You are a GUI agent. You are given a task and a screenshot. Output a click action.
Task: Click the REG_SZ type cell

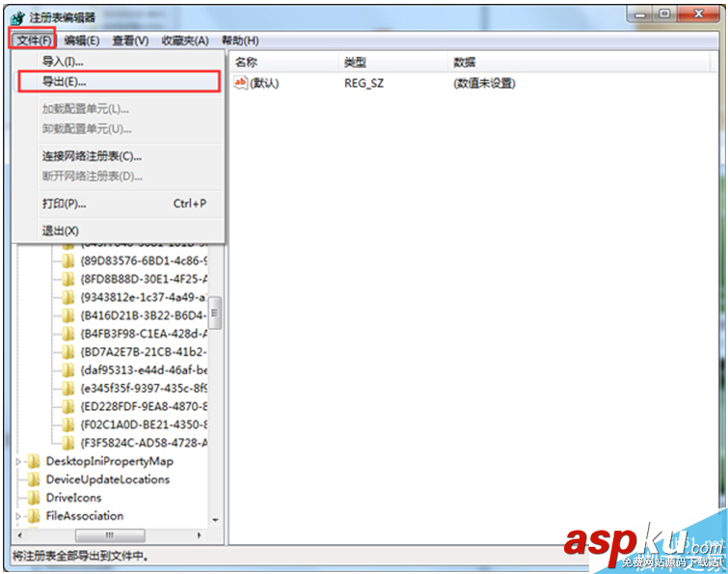[x=364, y=83]
